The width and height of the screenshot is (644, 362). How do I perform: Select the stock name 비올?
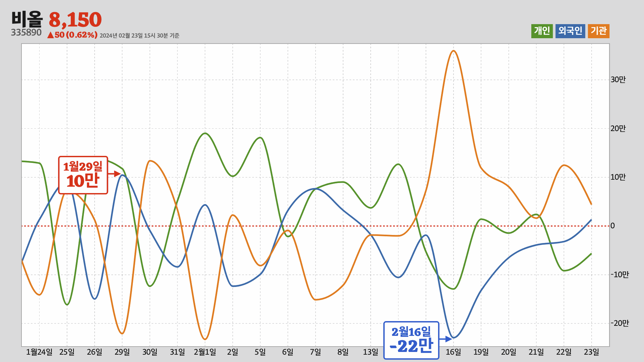coord(27,19)
